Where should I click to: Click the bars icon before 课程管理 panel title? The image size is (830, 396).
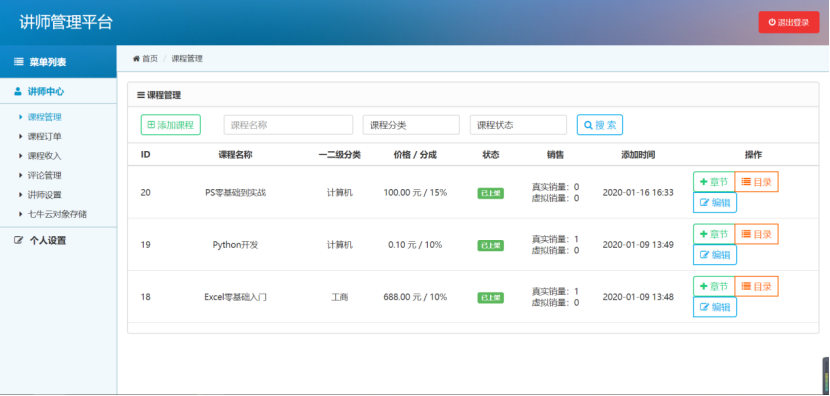tap(141, 95)
